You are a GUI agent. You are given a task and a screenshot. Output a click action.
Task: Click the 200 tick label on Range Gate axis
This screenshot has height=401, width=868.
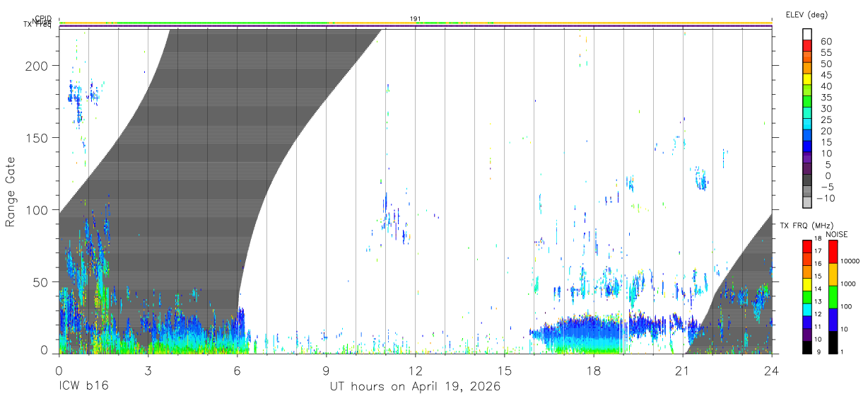[x=37, y=66]
